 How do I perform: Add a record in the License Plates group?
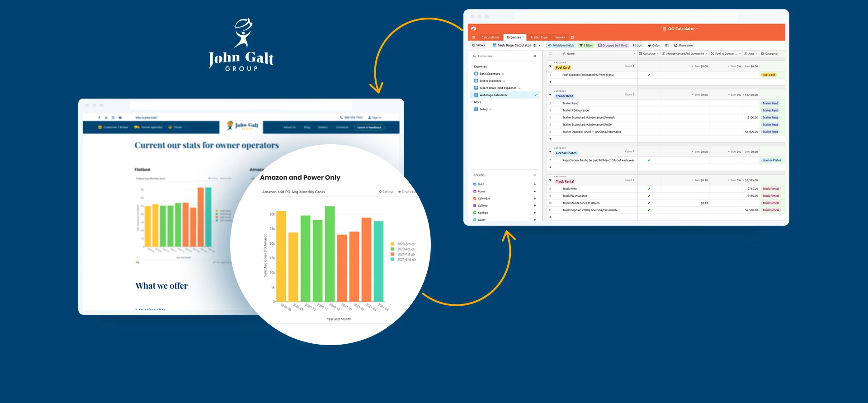550,167
